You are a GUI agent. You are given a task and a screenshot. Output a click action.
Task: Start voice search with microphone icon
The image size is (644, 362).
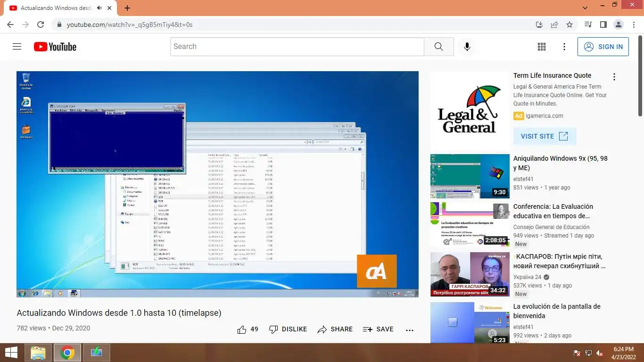tap(467, 47)
